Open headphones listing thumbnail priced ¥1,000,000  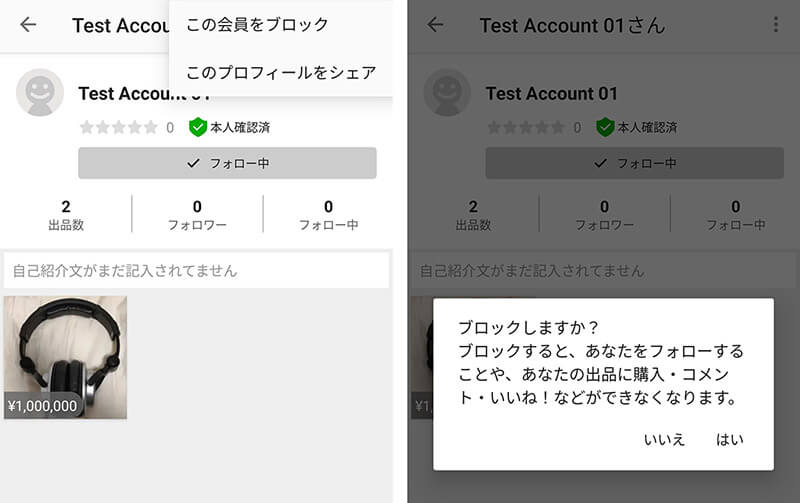[x=65, y=357]
